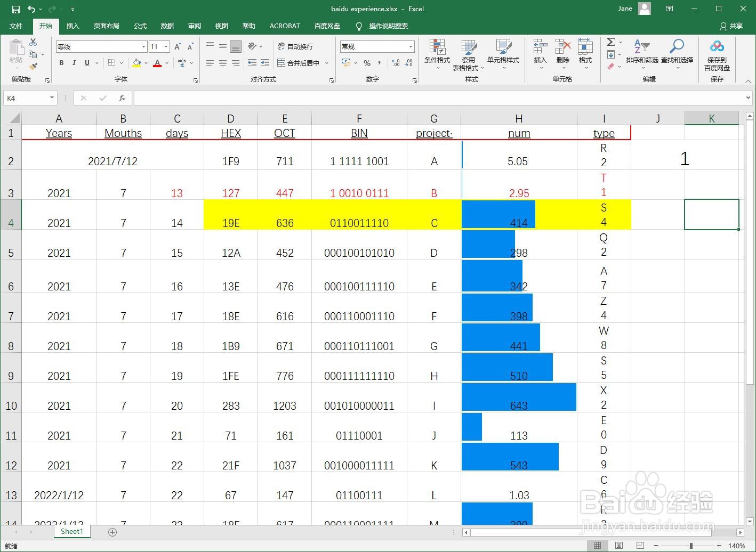Switch to Page Layout view in status bar
756x552 pixels.
pos(619,546)
